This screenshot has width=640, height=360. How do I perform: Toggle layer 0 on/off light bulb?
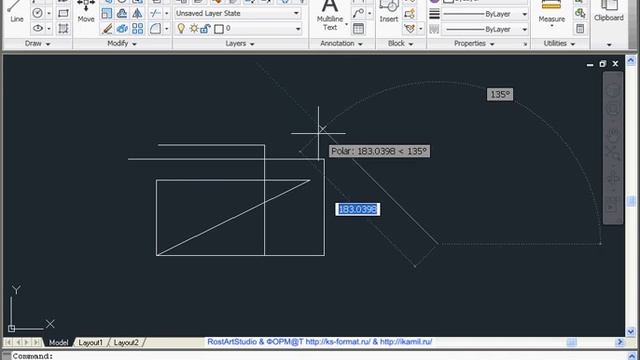point(181,29)
